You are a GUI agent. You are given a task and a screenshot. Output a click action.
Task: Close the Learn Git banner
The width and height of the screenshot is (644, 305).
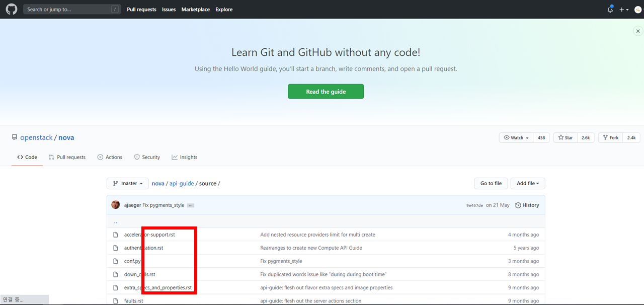coord(637,31)
